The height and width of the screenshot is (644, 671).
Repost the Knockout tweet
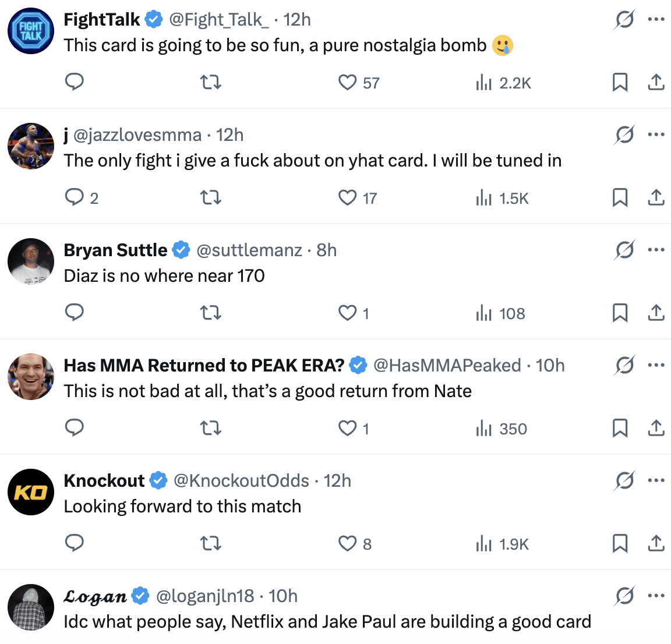click(x=211, y=544)
